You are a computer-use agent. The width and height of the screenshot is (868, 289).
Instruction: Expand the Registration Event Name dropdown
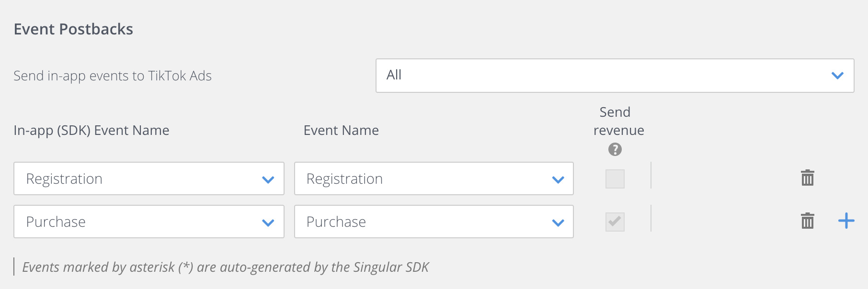[x=434, y=178]
